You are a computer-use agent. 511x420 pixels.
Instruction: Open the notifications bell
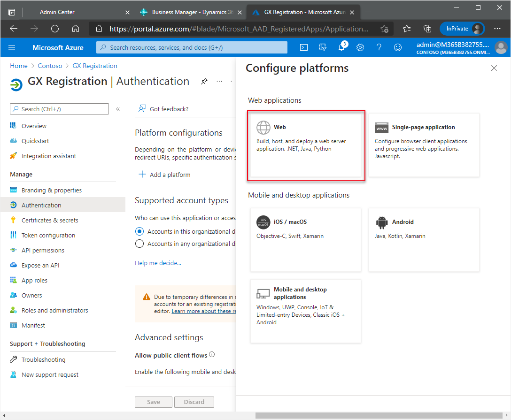[341, 47]
